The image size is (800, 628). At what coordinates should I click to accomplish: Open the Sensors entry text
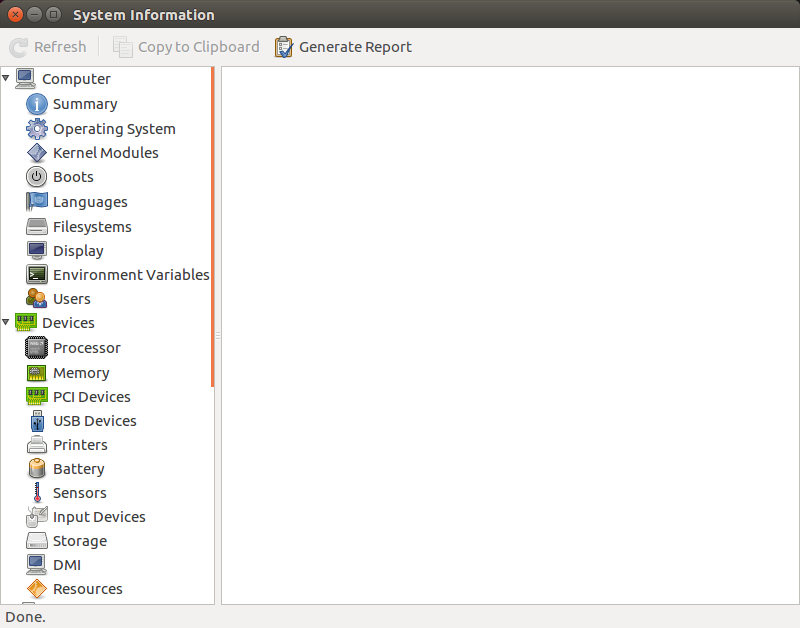point(80,493)
